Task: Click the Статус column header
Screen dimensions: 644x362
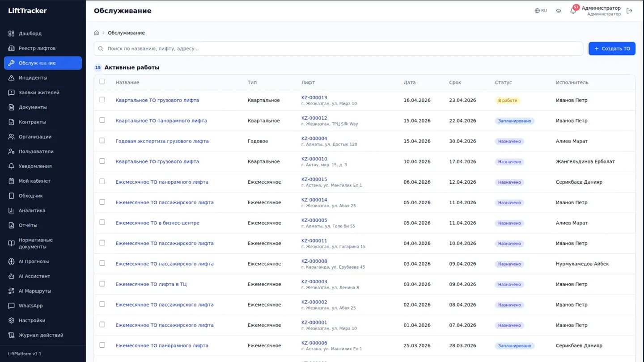Action: point(503,83)
